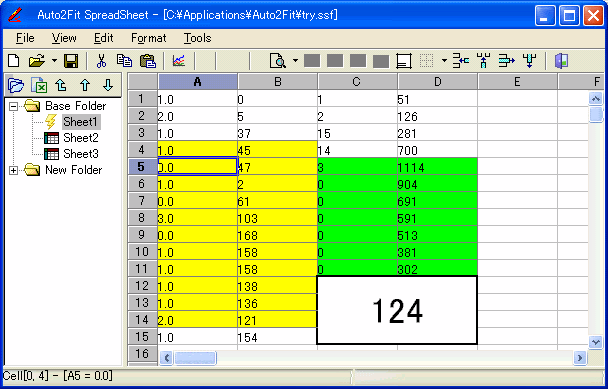608x389 pixels.
Task: Toggle the side panel door icon
Action: (561, 61)
